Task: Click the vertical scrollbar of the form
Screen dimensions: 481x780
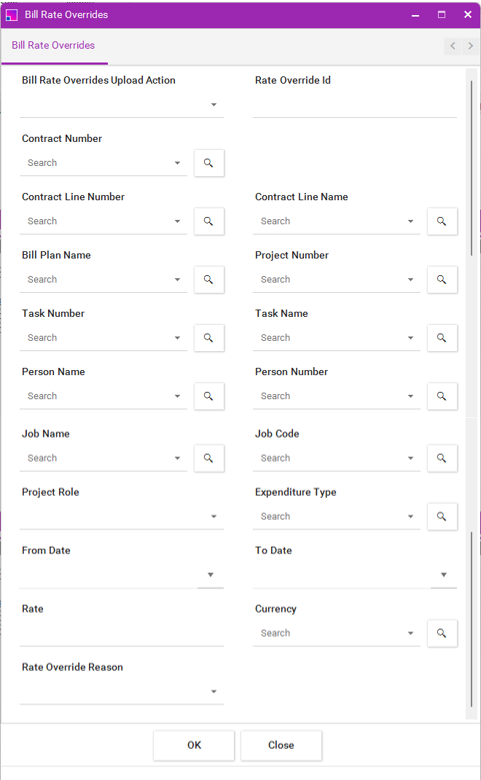Action: [x=471, y=393]
